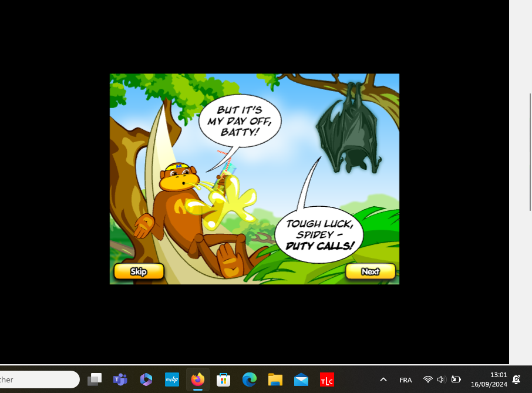Open the notification bell icon
Viewport: 532px width, 393px height.
[517, 379]
